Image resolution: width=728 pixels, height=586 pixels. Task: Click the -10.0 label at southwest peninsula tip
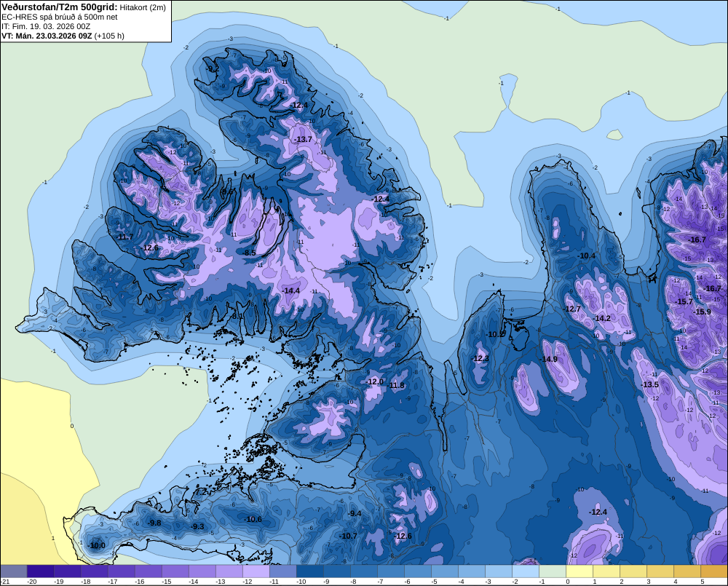(x=97, y=546)
